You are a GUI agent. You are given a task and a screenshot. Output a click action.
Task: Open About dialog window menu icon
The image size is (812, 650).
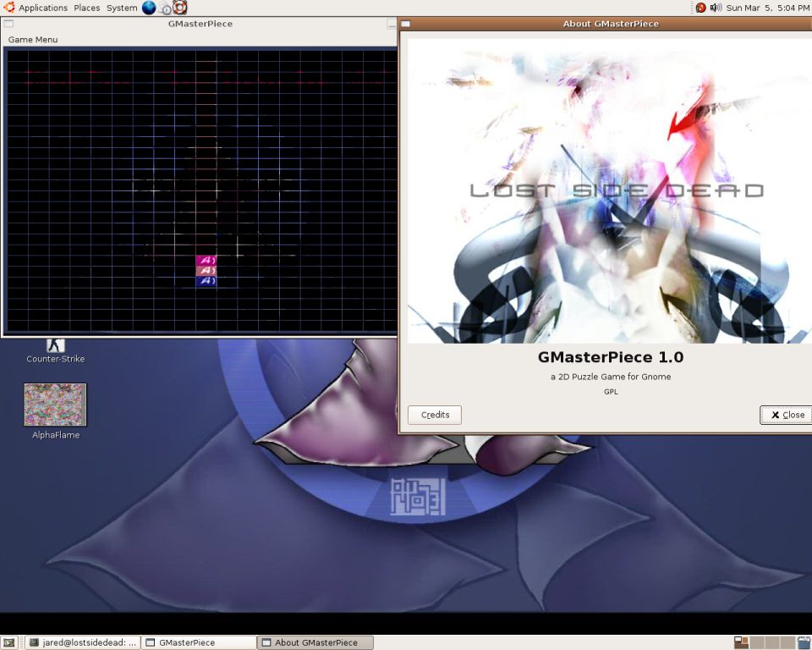[x=406, y=24]
